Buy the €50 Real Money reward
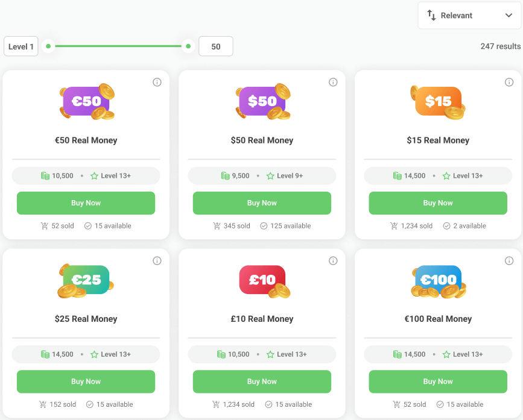 pyautogui.click(x=86, y=203)
